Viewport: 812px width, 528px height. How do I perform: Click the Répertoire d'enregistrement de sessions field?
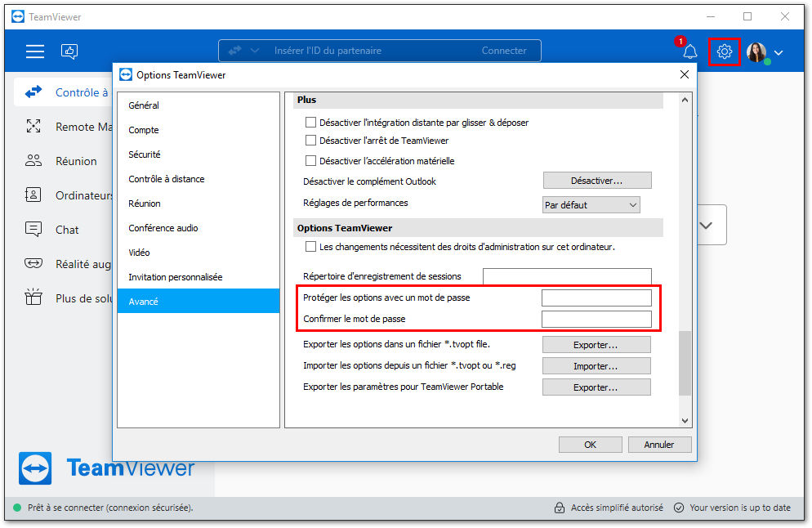click(x=567, y=276)
